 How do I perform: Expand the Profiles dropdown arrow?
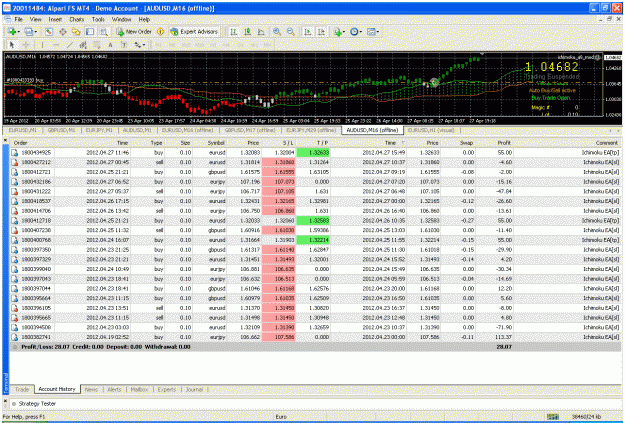(35, 32)
